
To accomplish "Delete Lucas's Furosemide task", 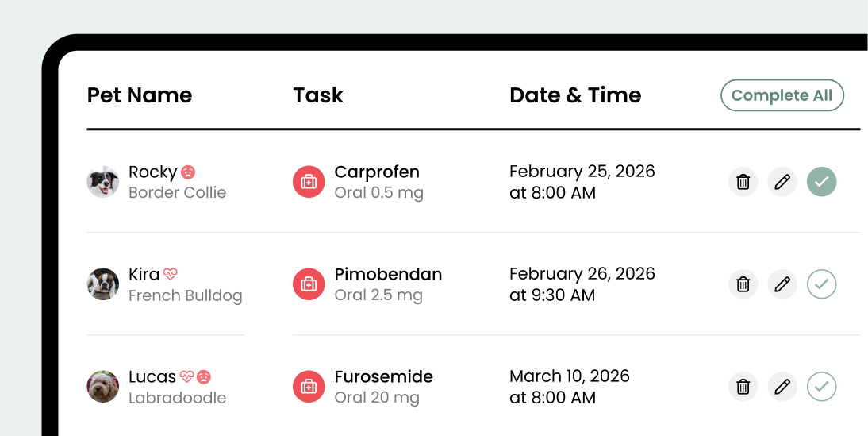I will tap(743, 387).
